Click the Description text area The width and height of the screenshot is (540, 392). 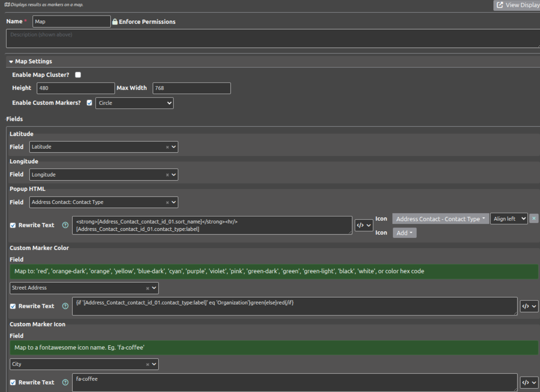(x=273, y=38)
